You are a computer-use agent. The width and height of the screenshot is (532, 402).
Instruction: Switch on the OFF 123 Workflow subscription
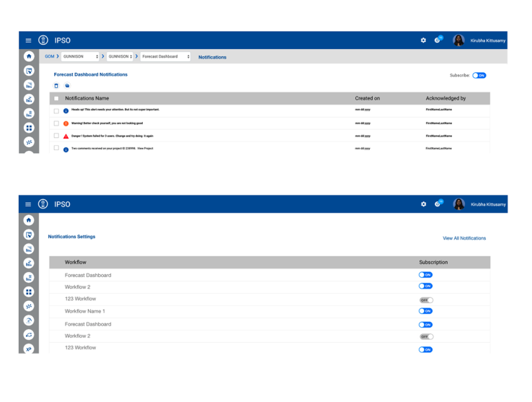point(426,300)
